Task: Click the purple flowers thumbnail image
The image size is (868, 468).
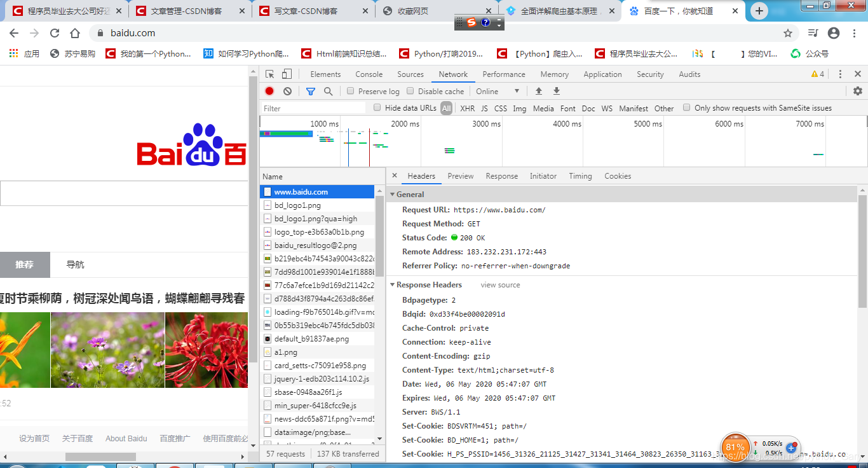Action: click(x=107, y=350)
